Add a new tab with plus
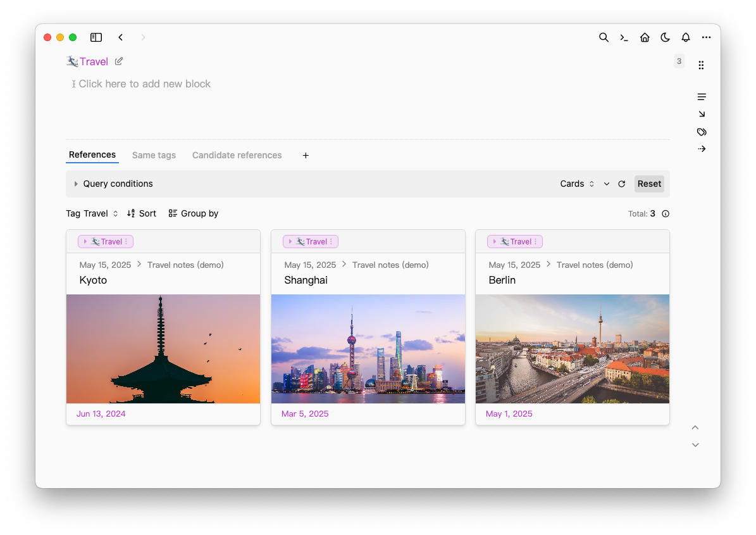 coord(306,155)
